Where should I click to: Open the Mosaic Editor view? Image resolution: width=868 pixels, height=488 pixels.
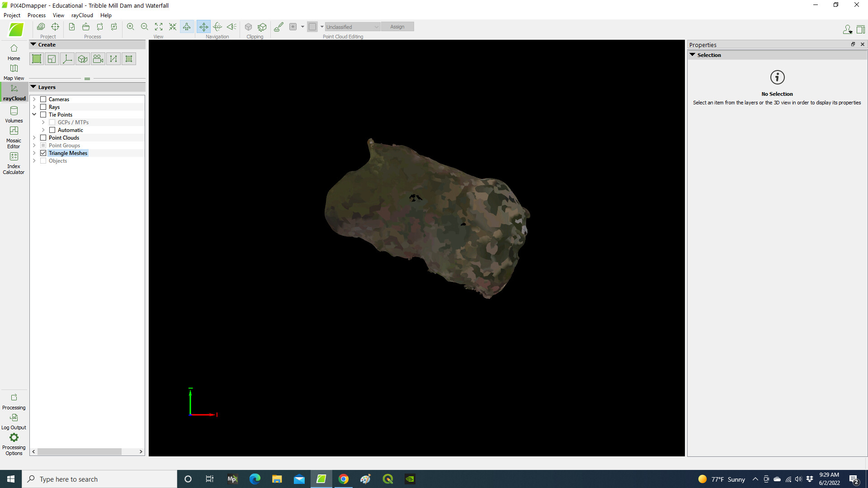click(14, 136)
